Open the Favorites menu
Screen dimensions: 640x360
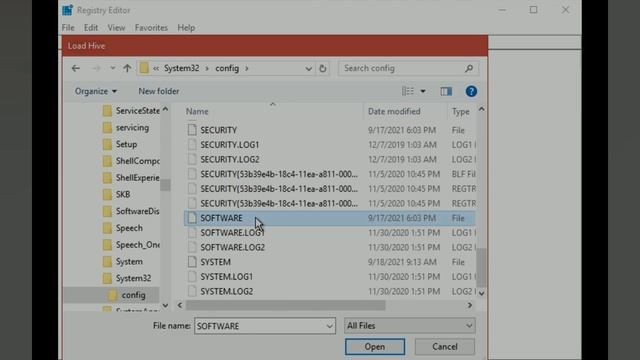(x=151, y=27)
